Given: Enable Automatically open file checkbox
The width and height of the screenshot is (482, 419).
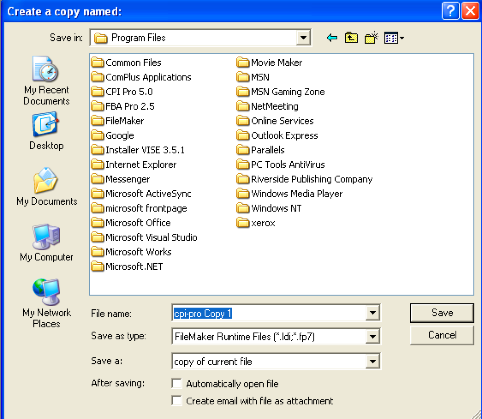Looking at the screenshot, I should coord(177,383).
